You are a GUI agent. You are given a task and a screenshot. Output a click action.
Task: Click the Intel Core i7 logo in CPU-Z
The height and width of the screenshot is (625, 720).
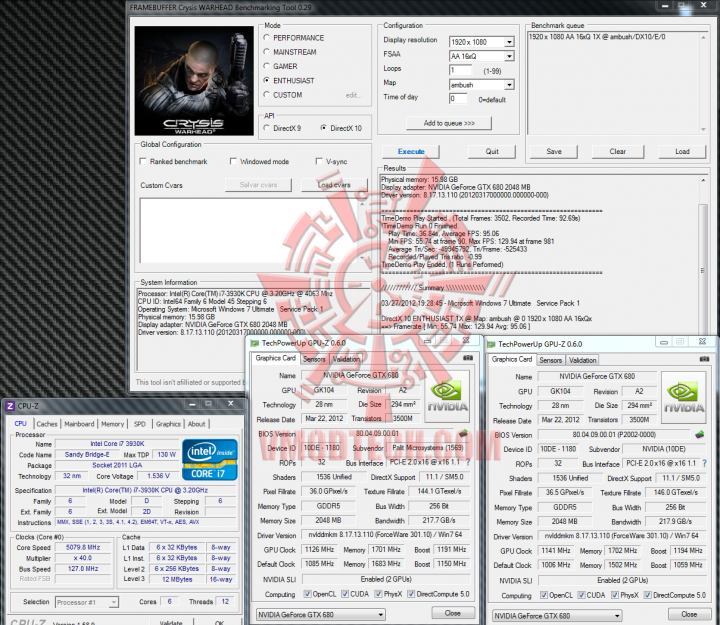pos(210,460)
